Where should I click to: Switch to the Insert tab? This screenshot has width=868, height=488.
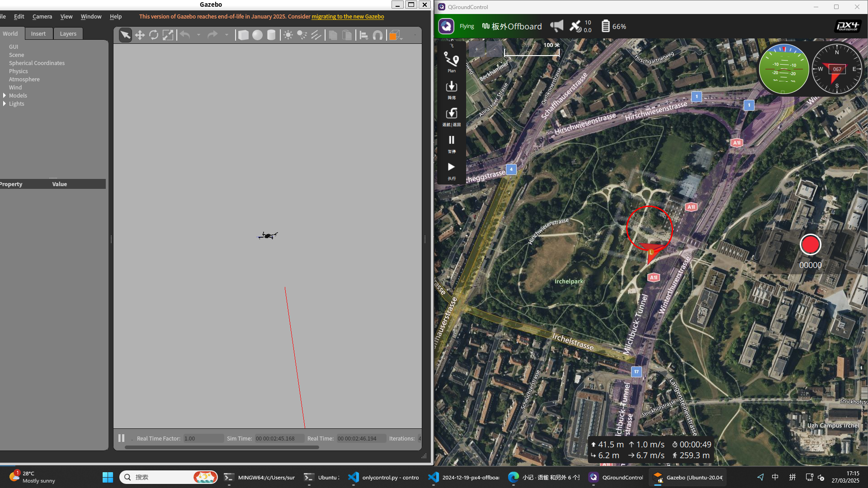pyautogui.click(x=38, y=33)
